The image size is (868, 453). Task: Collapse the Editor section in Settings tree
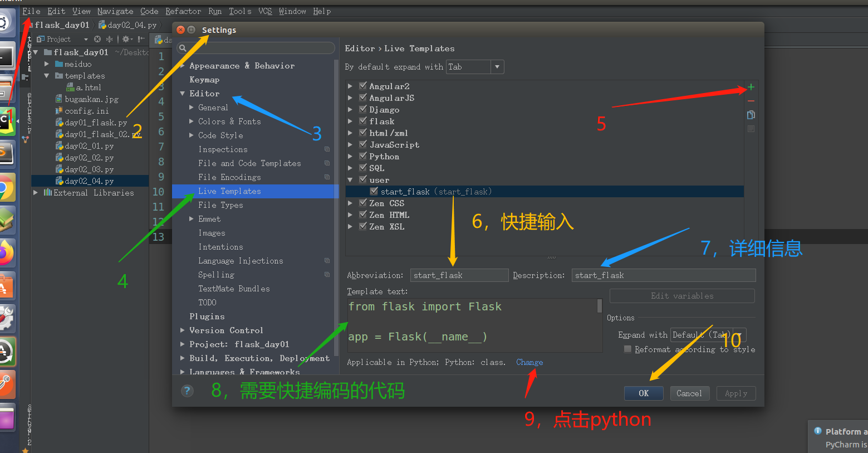[183, 94]
